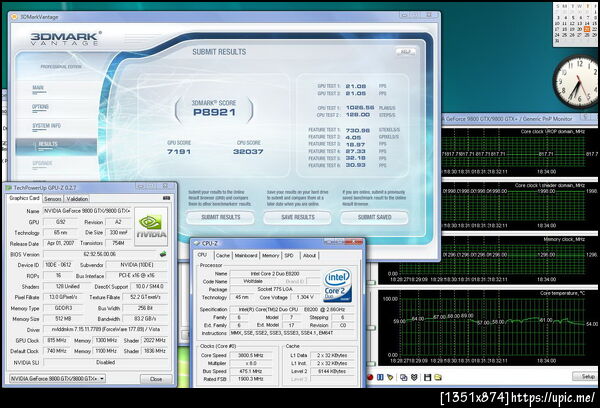This screenshot has width=600, height=408.
Task: Open the Mainboard tab in CPU-Z
Action: pyautogui.click(x=246, y=255)
